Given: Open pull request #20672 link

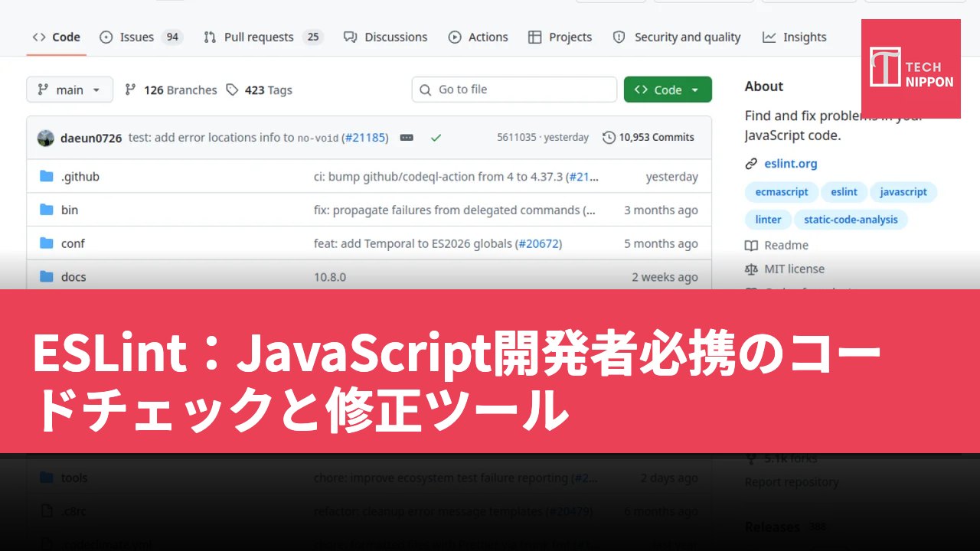Looking at the screenshot, I should [538, 243].
